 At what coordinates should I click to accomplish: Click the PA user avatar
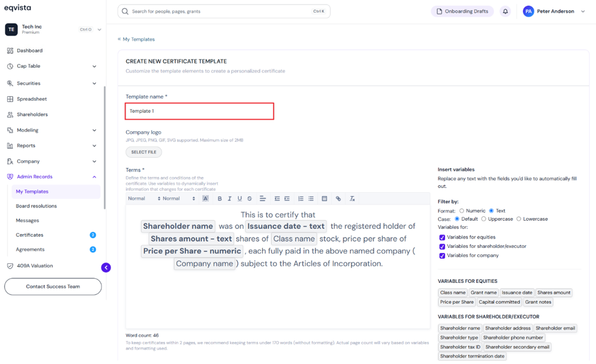(x=528, y=11)
